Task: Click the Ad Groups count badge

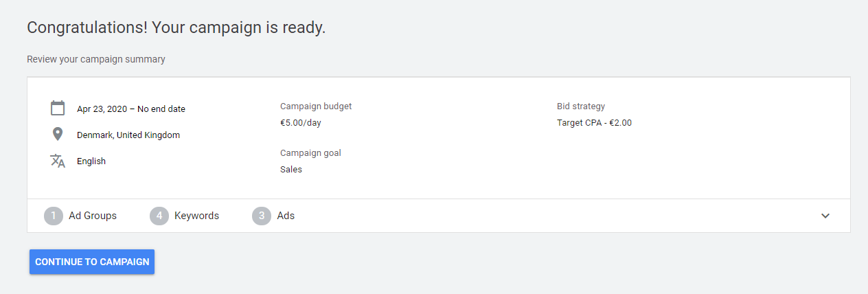Action: point(54,216)
